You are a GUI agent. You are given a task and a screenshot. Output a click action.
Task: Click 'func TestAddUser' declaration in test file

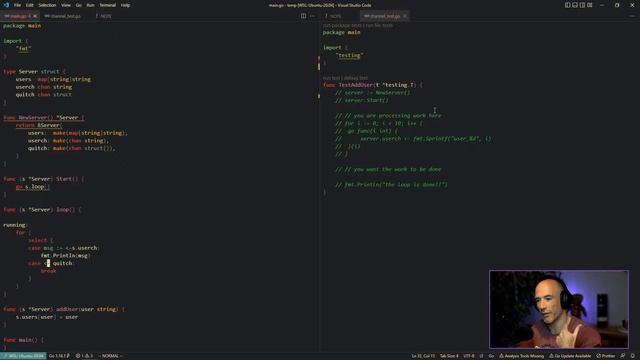[x=373, y=85]
